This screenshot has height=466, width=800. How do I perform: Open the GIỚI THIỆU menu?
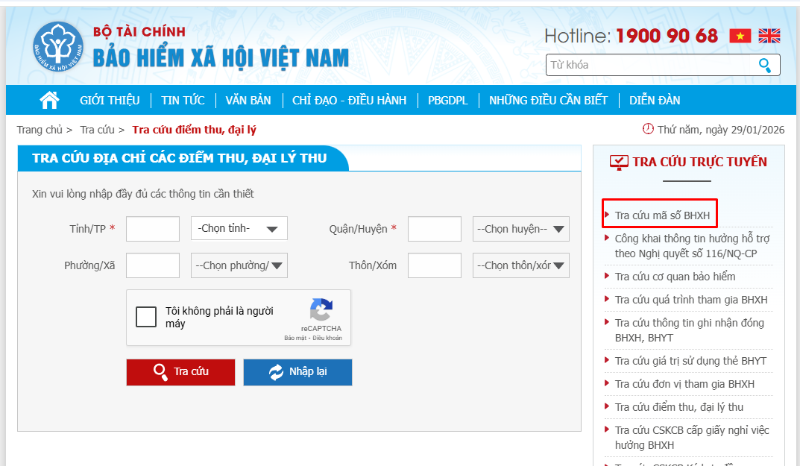click(110, 100)
